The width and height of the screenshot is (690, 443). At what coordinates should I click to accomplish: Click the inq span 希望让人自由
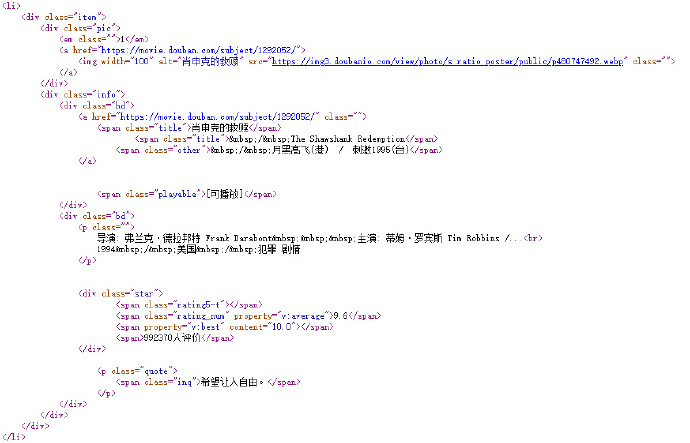tap(208, 382)
